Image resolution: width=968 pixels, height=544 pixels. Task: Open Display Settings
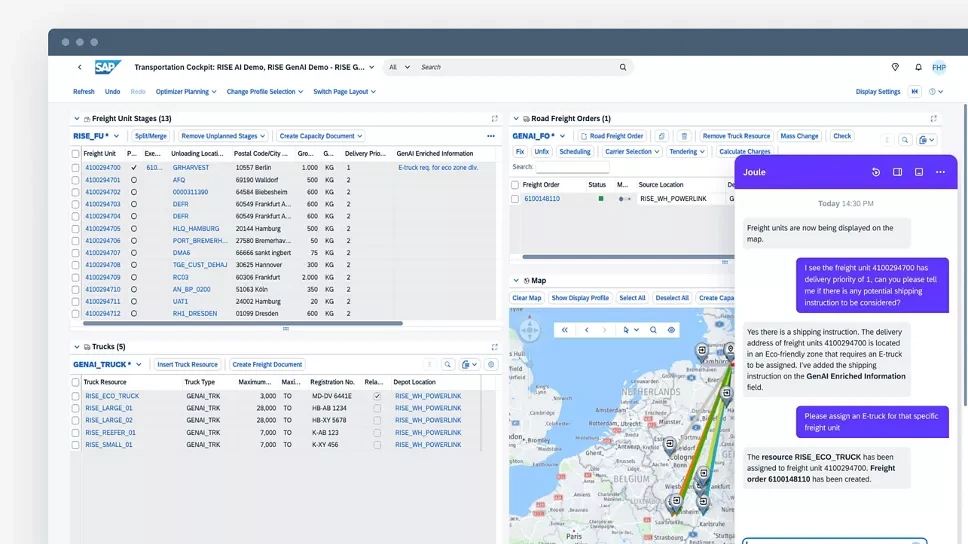pyautogui.click(x=877, y=91)
